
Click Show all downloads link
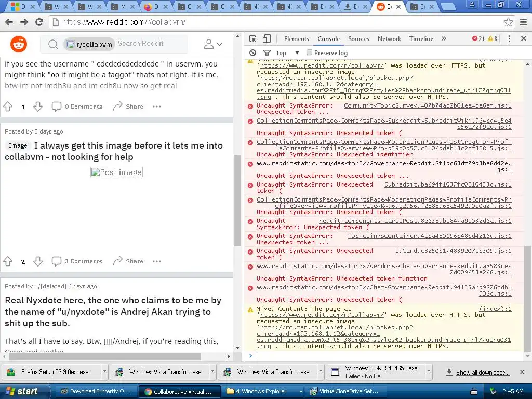(x=483, y=372)
